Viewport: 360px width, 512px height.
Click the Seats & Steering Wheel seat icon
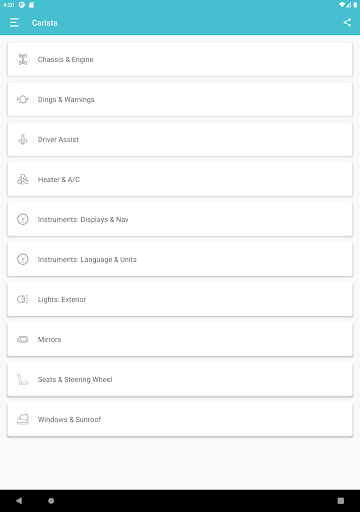(x=23, y=379)
